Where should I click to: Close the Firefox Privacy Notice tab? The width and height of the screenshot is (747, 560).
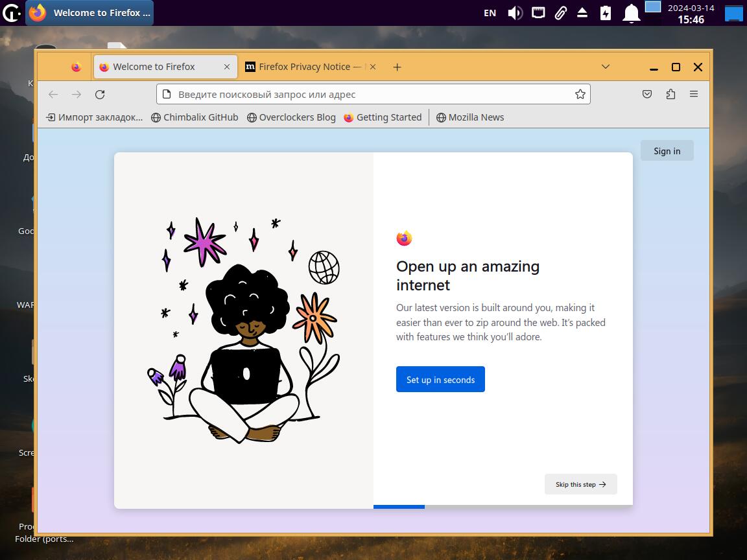pos(373,67)
